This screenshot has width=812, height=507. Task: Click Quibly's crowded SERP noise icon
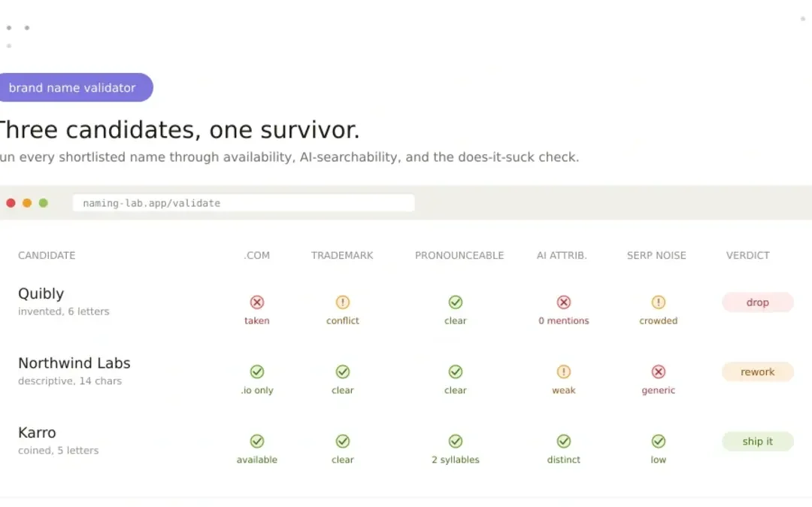pos(658,302)
